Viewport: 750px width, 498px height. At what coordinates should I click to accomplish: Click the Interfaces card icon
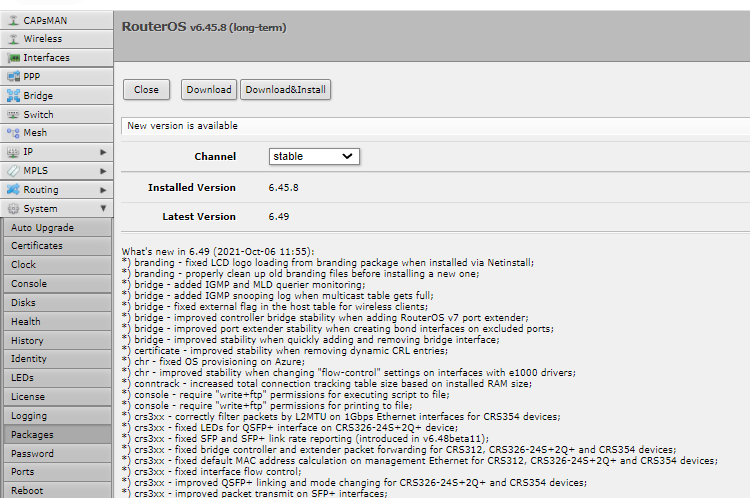point(13,58)
